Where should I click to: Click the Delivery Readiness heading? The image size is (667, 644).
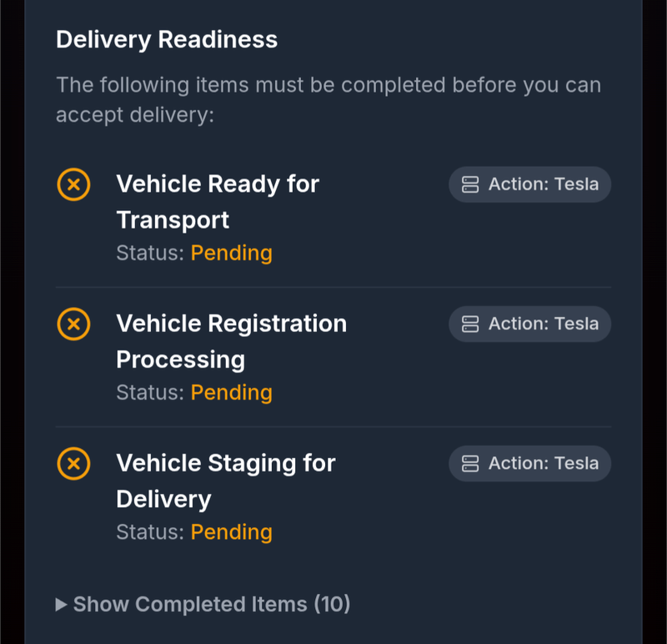(x=167, y=39)
